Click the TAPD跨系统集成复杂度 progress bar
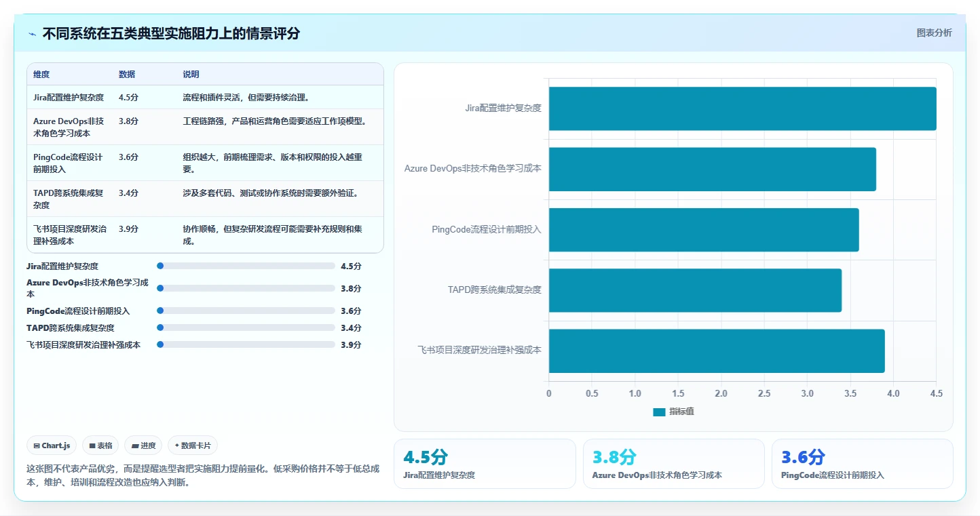This screenshot has width=980, height=516. [x=246, y=328]
